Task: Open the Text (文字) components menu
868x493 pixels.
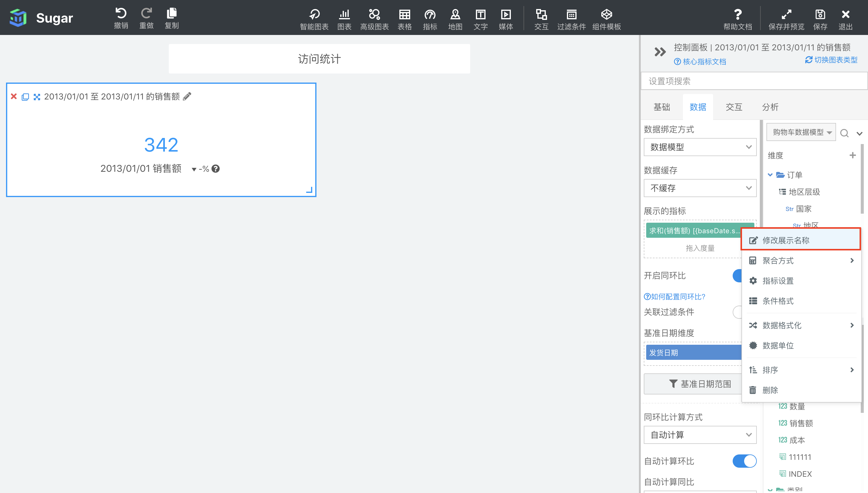Action: tap(480, 20)
